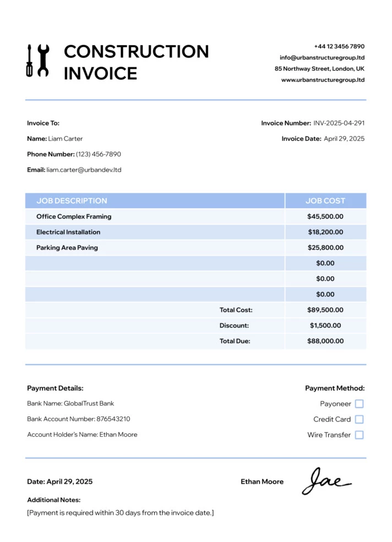Visit the www.urbanstructuregroup.ltd website link
392x542 pixels.
[x=323, y=79]
